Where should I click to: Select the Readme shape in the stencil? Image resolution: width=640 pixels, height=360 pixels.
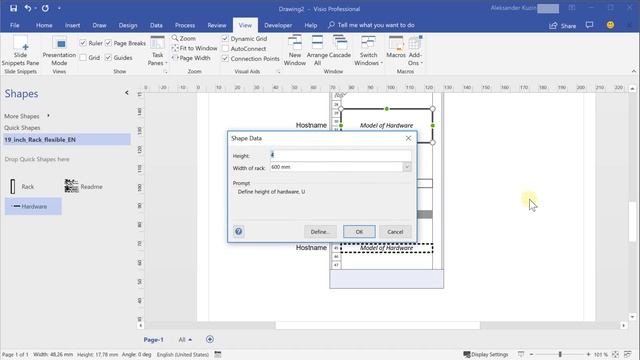tap(83, 187)
